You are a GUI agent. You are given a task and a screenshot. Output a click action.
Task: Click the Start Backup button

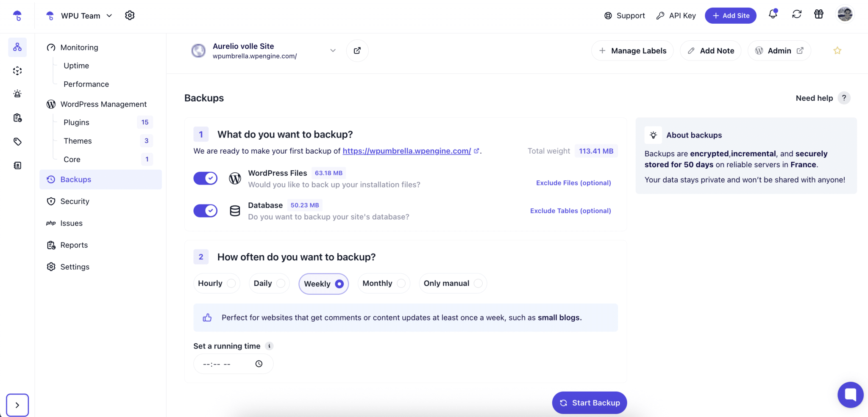coord(589,403)
